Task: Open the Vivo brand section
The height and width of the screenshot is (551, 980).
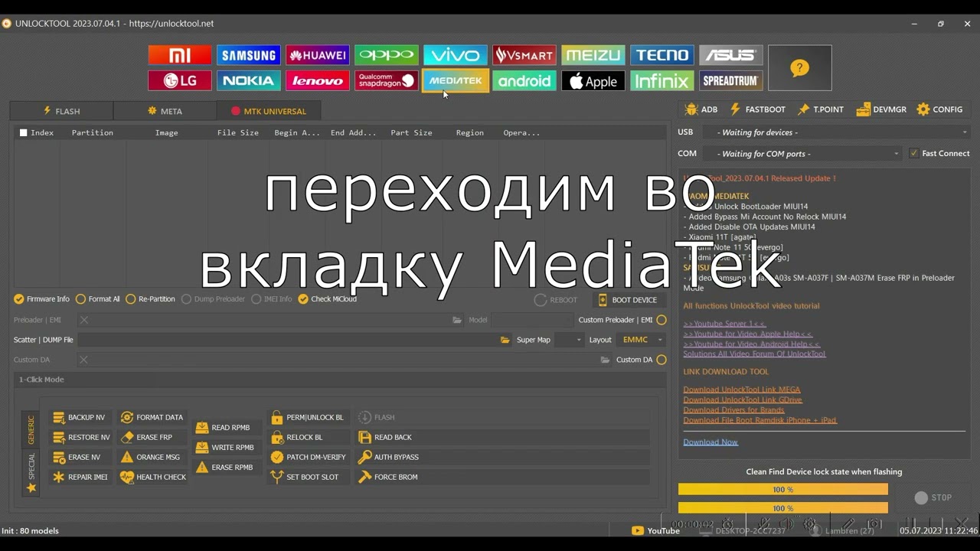Action: (456, 55)
